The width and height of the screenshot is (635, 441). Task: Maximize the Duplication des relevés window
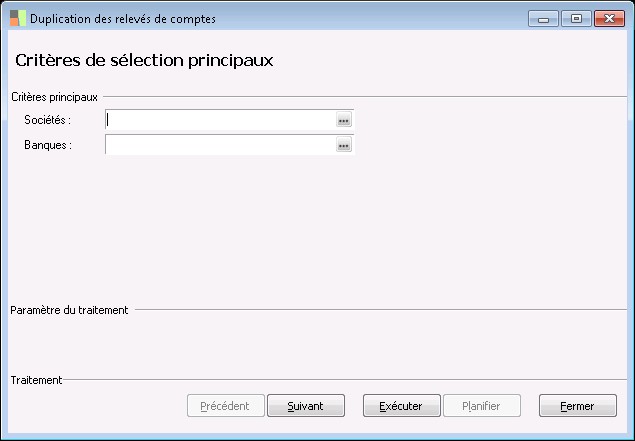point(575,18)
